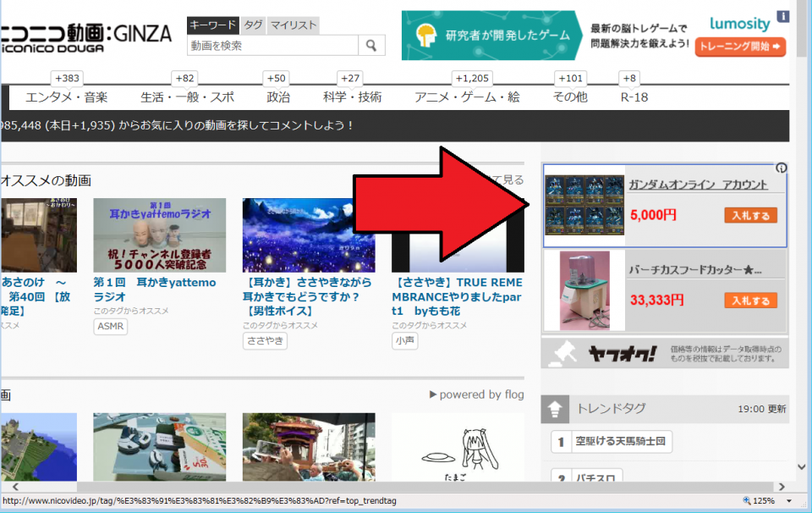Open the アニメ・ゲーム・絵 category
The width and height of the screenshot is (812, 513).
click(x=467, y=97)
